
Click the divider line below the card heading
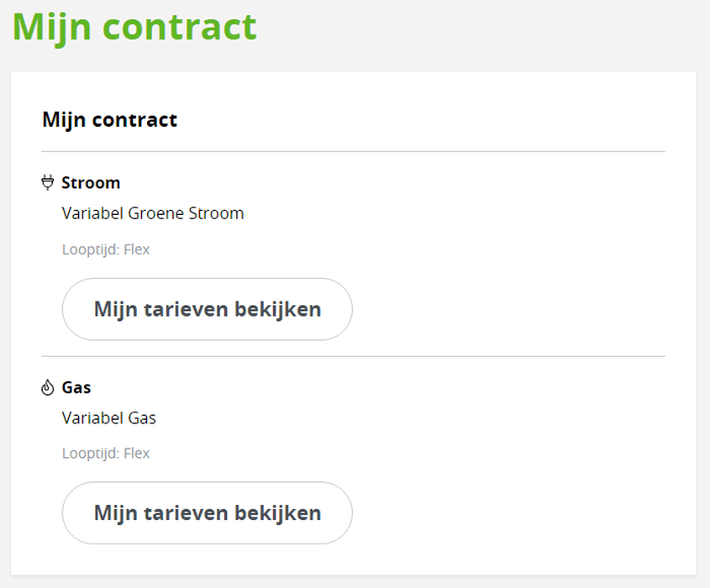(x=353, y=152)
